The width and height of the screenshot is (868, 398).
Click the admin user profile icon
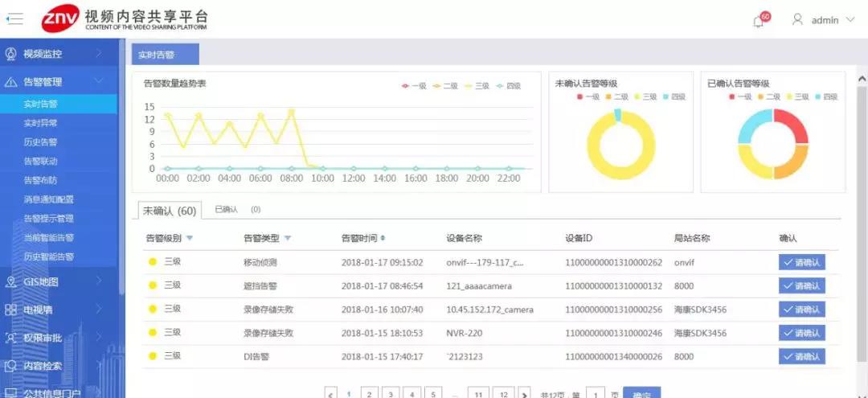[x=797, y=19]
